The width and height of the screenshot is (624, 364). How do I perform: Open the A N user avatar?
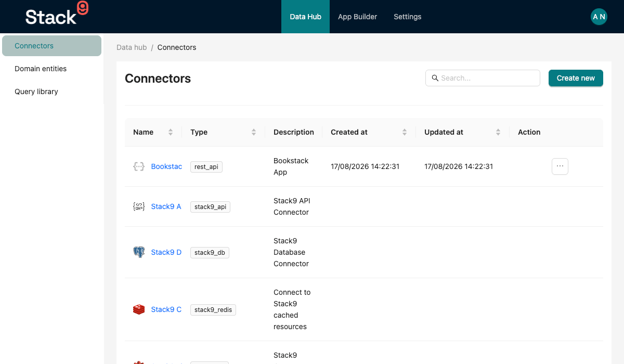pos(599,17)
